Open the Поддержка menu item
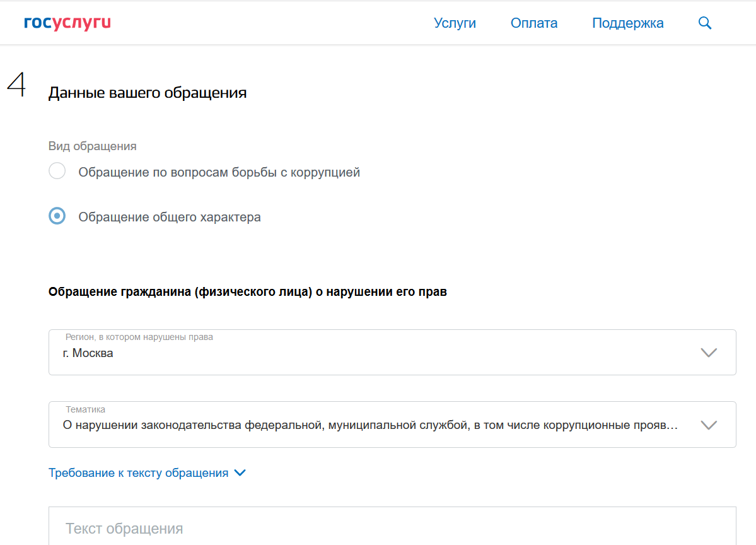 click(x=628, y=23)
